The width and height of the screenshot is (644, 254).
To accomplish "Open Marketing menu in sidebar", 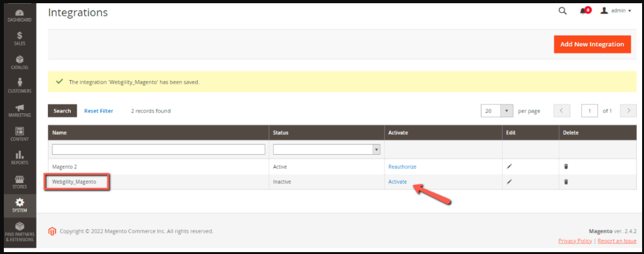I will [19, 111].
